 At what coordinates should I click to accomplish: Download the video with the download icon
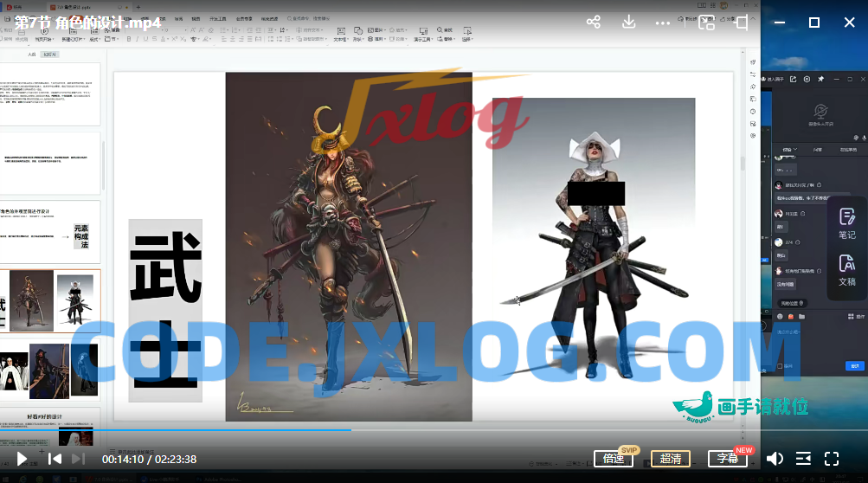tap(629, 23)
